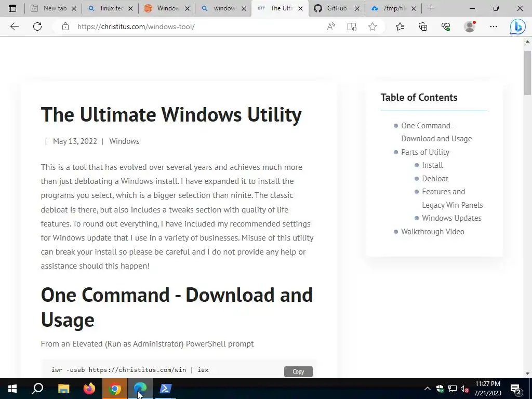Open Chrome from taskbar
This screenshot has width=532, height=399.
tap(115, 389)
